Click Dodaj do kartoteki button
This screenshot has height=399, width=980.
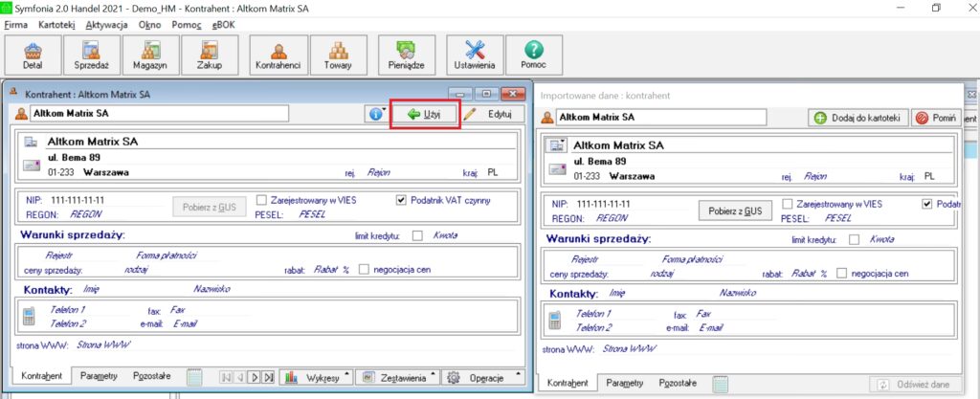(857, 118)
